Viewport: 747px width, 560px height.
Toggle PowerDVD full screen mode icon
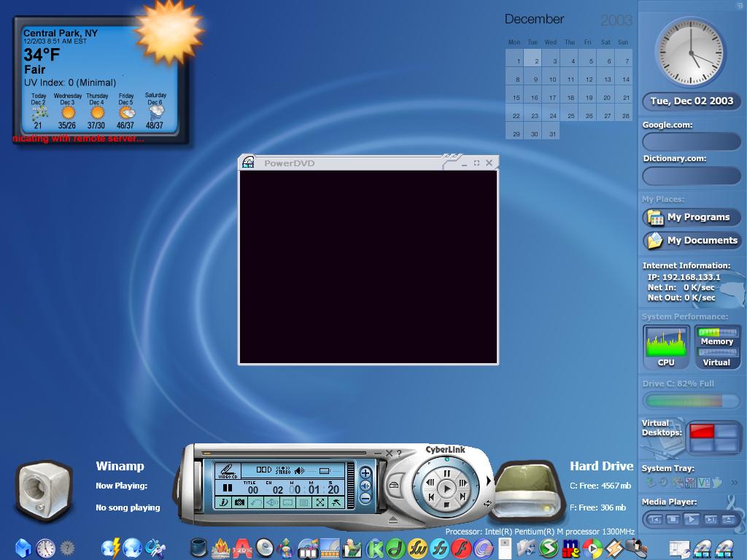tap(320, 502)
